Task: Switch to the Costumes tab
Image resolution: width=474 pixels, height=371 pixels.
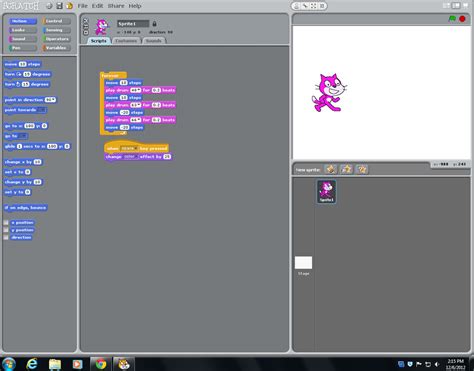Action: click(126, 41)
